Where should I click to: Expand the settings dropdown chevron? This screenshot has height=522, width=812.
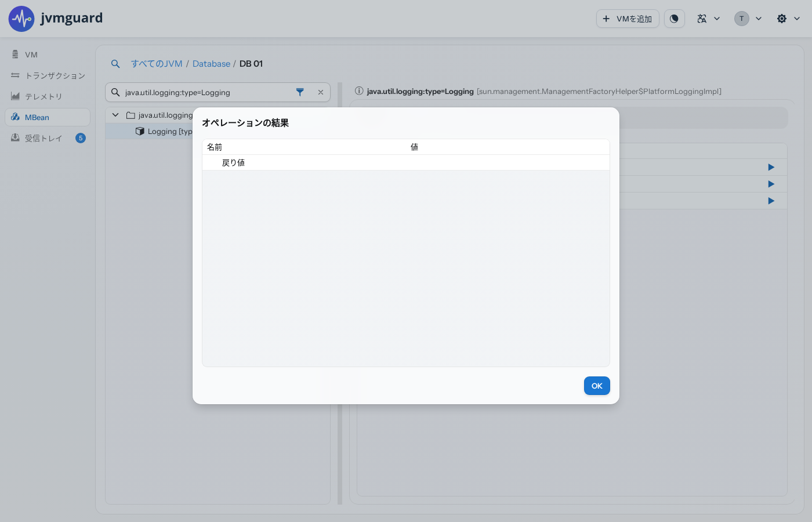pos(797,19)
